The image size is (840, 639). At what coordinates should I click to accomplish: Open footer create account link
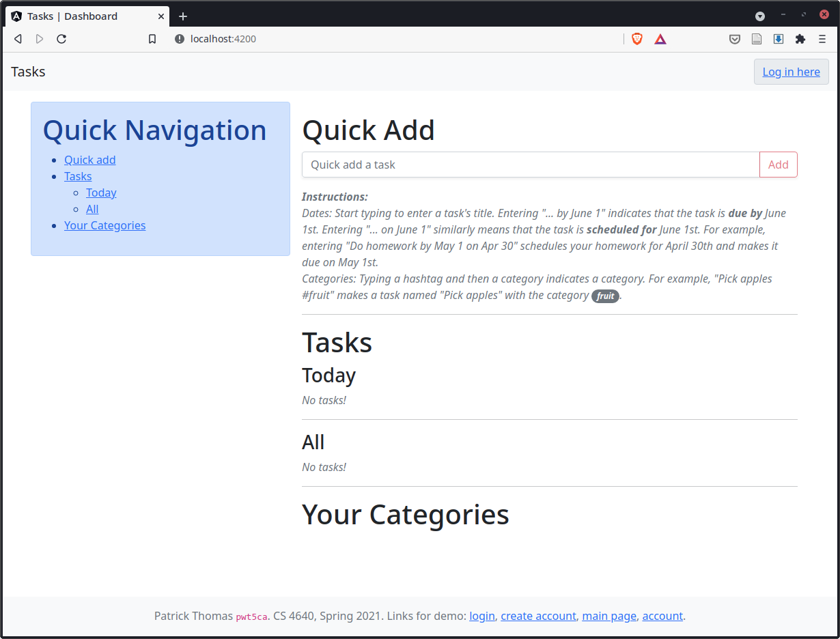tap(538, 616)
